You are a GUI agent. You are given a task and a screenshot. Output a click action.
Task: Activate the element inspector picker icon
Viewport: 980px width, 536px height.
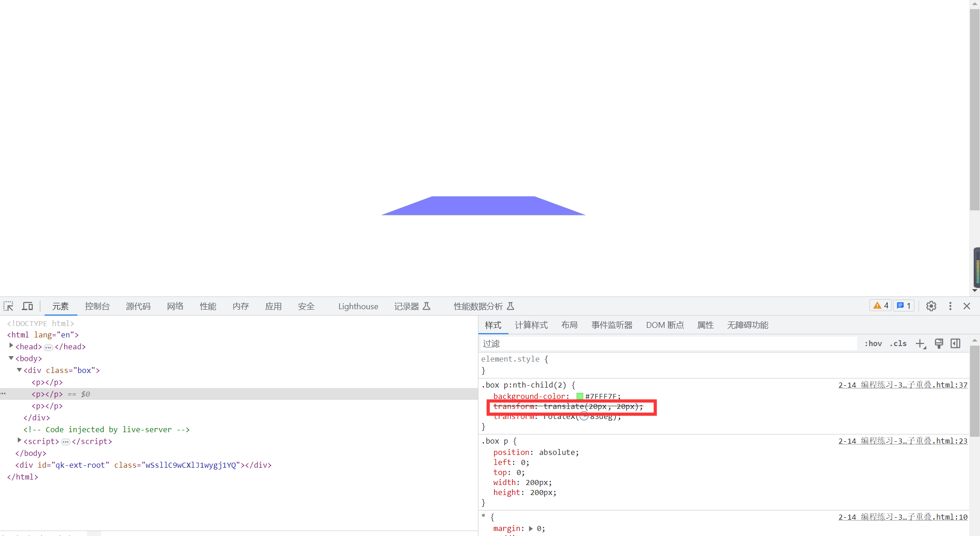point(8,306)
